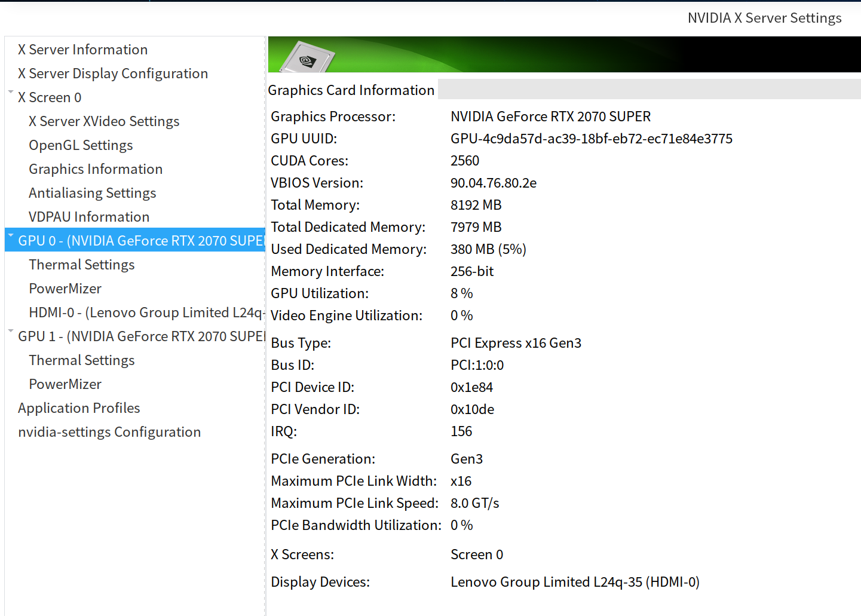Click Total Memory value 8192 MB
This screenshot has height=616, width=861.
[x=476, y=205]
